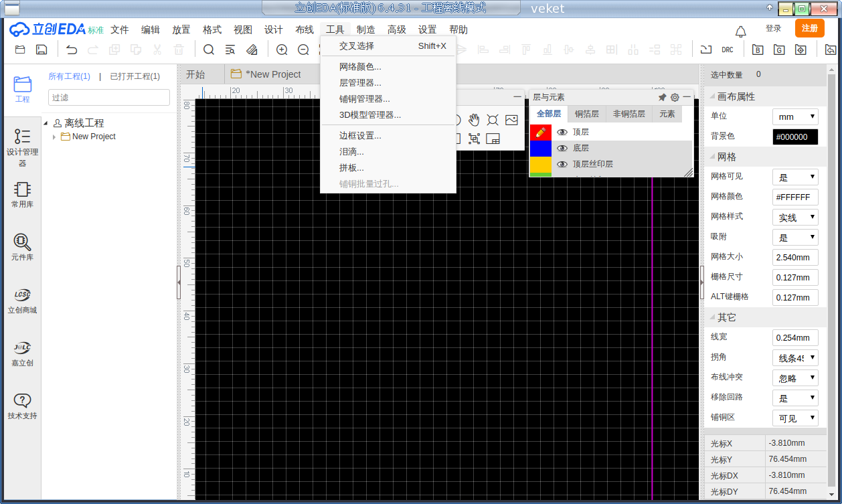Image resolution: width=842 pixels, height=504 pixels.
Task: Click the image insert tool icon
Action: 511,120
